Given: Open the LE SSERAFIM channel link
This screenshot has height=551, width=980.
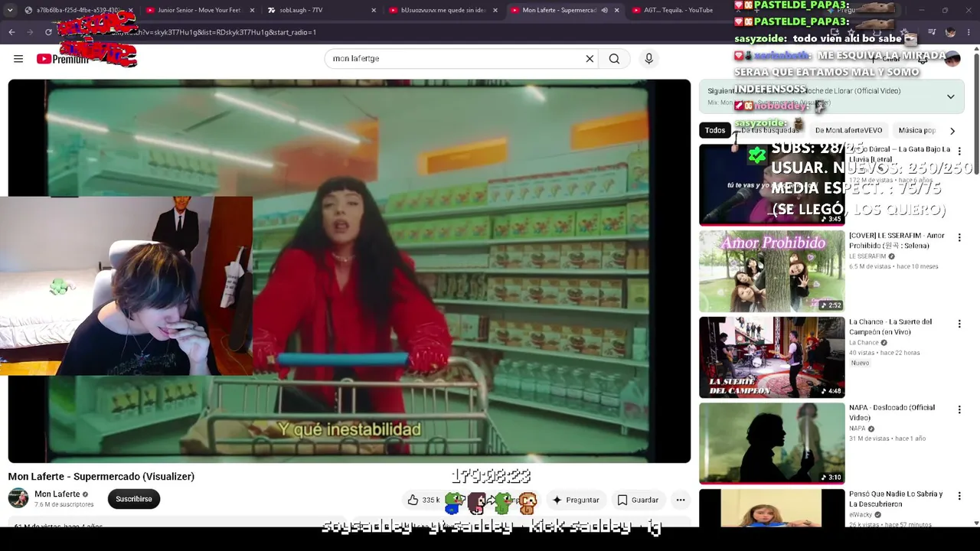Looking at the screenshot, I should click(867, 256).
